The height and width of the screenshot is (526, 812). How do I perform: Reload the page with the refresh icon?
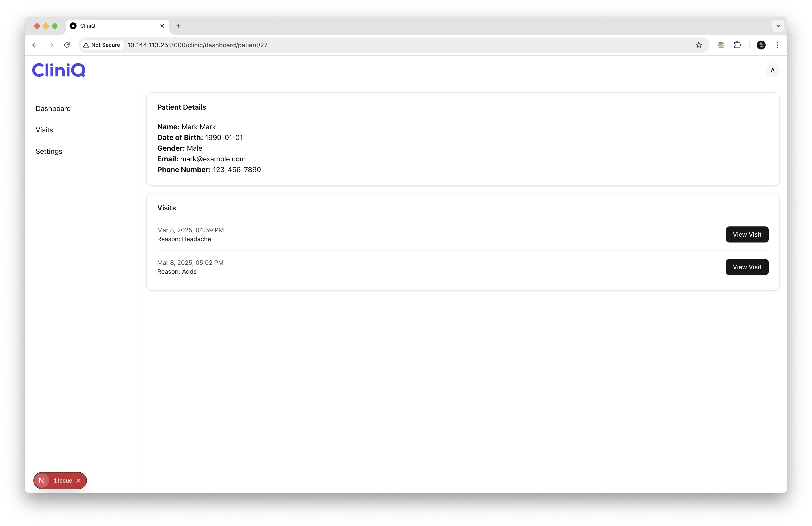coord(67,45)
